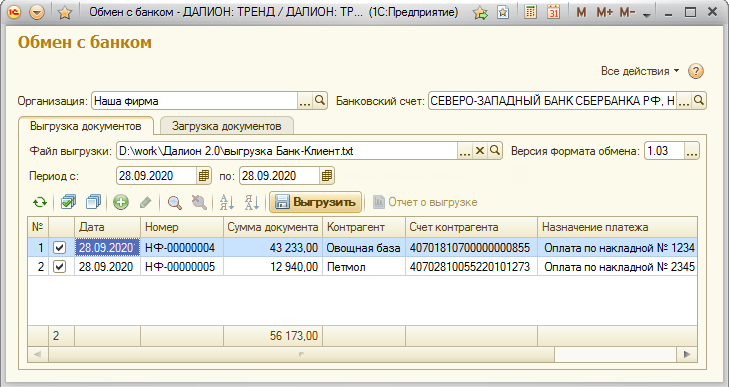The height and width of the screenshot is (387, 729).
Task: Open the history star page icon
Action: [x=503, y=12]
